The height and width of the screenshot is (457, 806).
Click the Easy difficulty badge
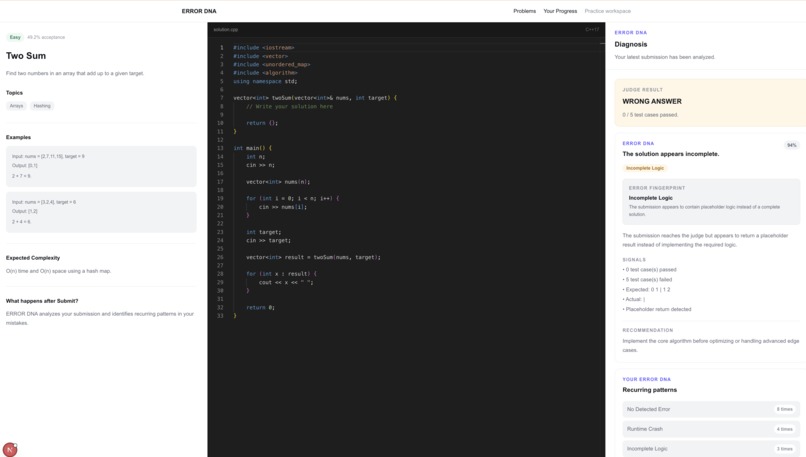point(15,37)
